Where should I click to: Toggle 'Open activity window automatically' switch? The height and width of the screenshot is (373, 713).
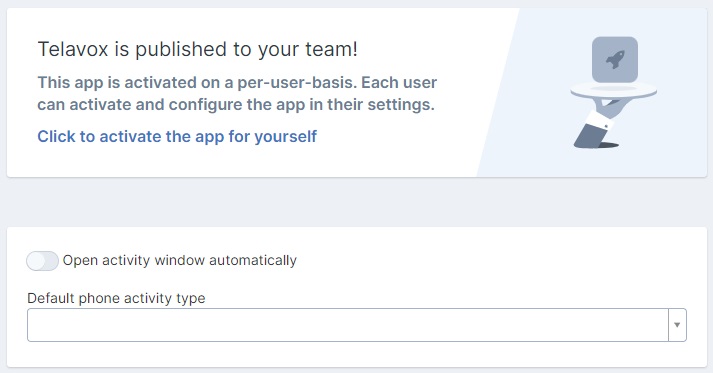tap(42, 261)
